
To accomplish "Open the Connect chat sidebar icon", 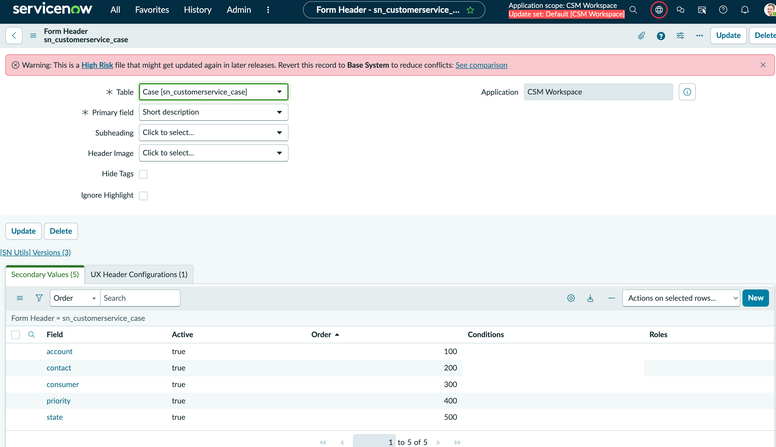I will [x=680, y=10].
